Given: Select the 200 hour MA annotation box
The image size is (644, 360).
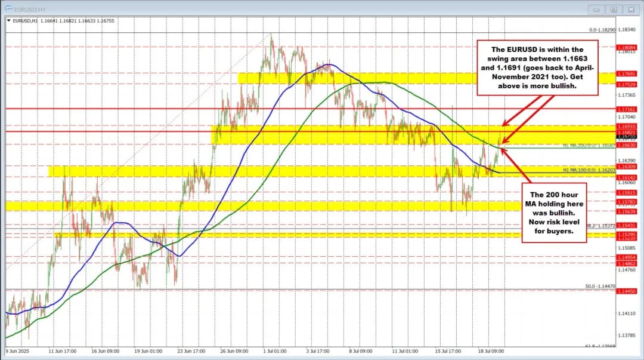Looking at the screenshot, I should pyautogui.click(x=553, y=212).
